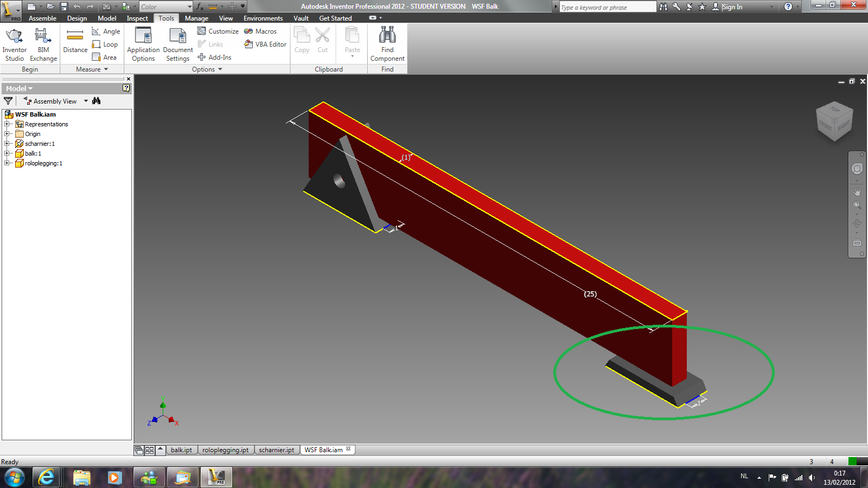Select the Zoom tool in navigation bar

point(857,205)
